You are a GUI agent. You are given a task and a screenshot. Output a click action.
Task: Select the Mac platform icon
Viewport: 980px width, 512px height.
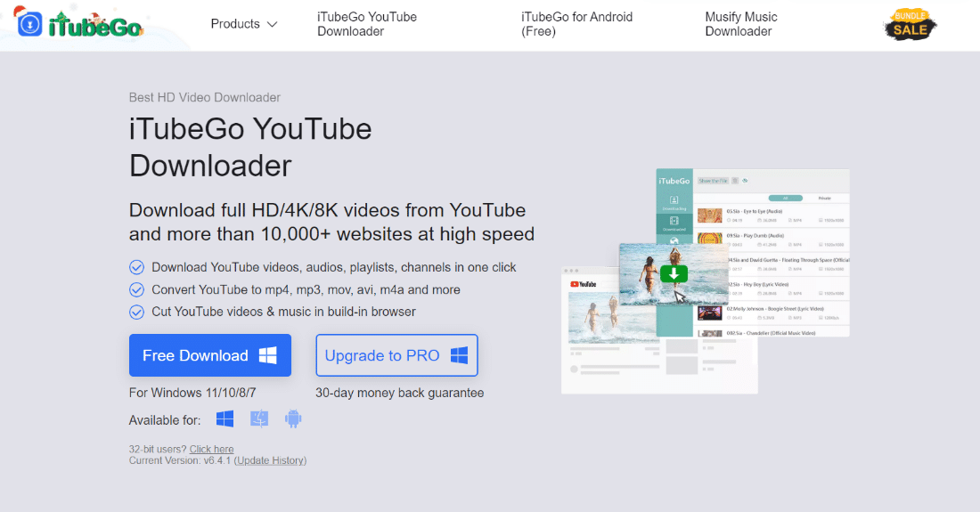pos(259,419)
